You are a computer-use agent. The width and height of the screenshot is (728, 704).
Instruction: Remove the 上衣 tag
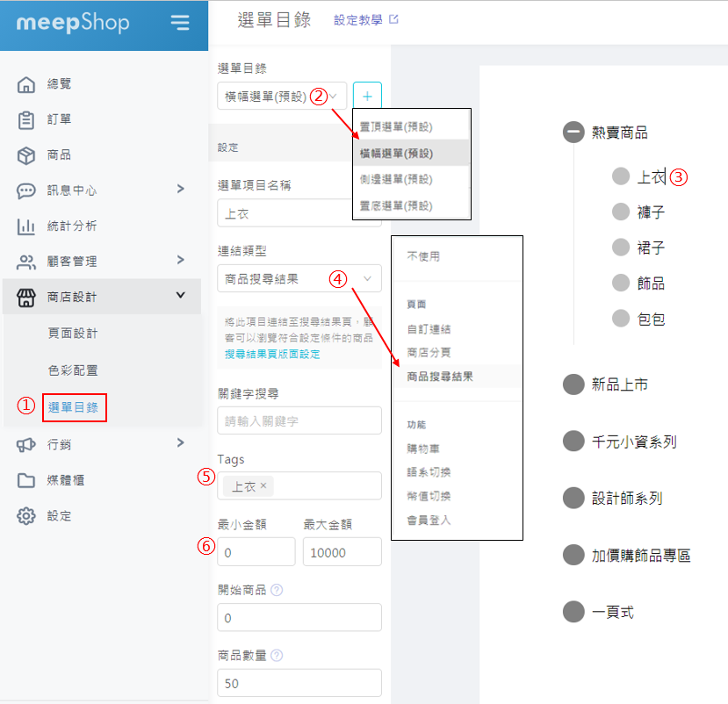[x=263, y=485]
